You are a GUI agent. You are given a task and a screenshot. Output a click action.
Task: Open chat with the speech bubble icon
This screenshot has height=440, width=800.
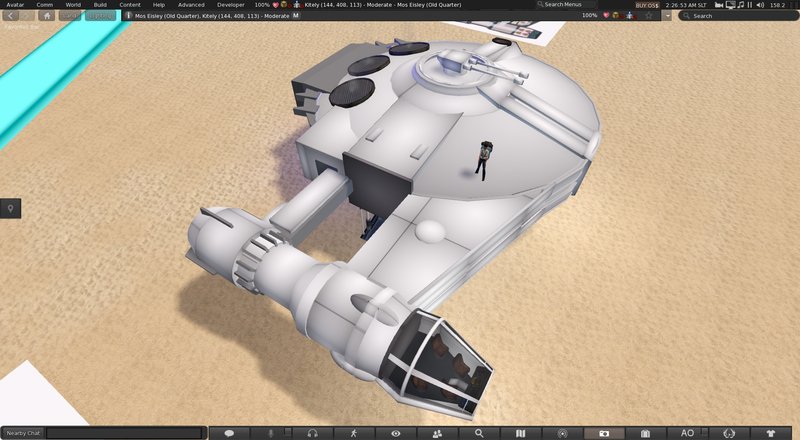coord(229,433)
